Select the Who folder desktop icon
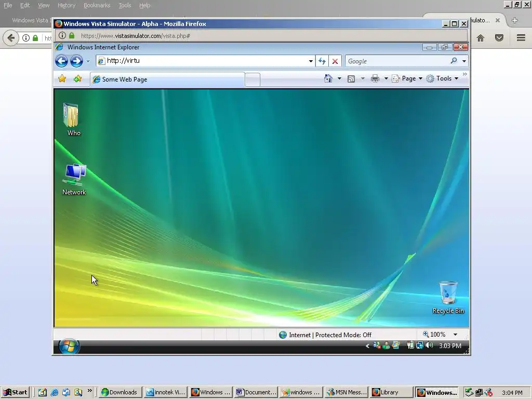This screenshot has width=532, height=399. tap(73, 120)
